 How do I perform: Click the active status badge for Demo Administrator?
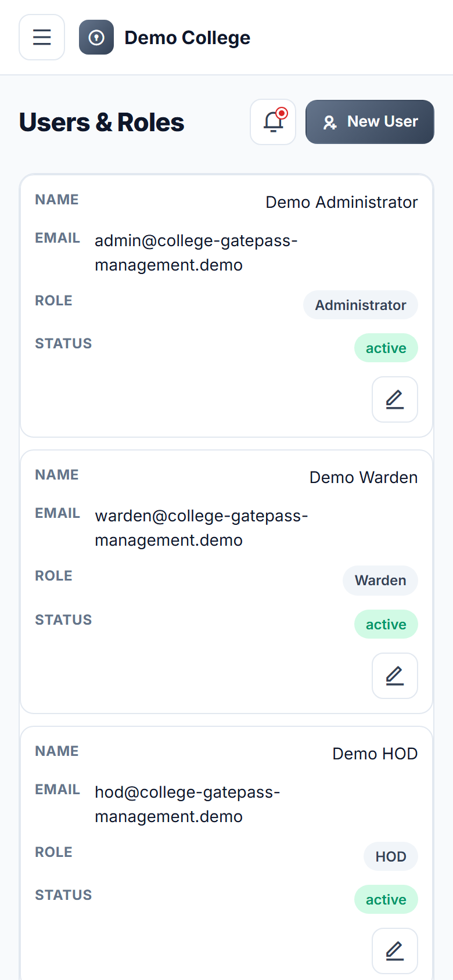(386, 348)
